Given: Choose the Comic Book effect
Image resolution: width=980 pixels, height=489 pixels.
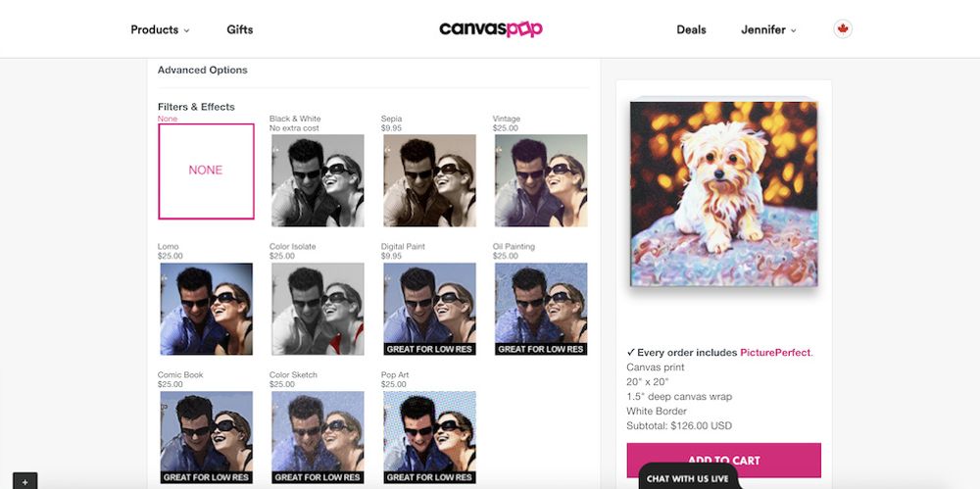Looking at the screenshot, I should pos(206,437).
